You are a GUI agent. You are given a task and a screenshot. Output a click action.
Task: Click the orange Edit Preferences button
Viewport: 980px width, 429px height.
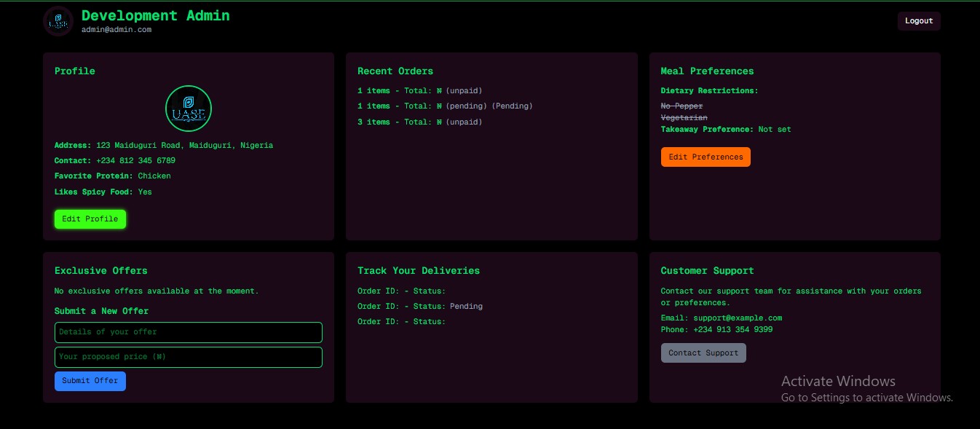[x=705, y=157]
